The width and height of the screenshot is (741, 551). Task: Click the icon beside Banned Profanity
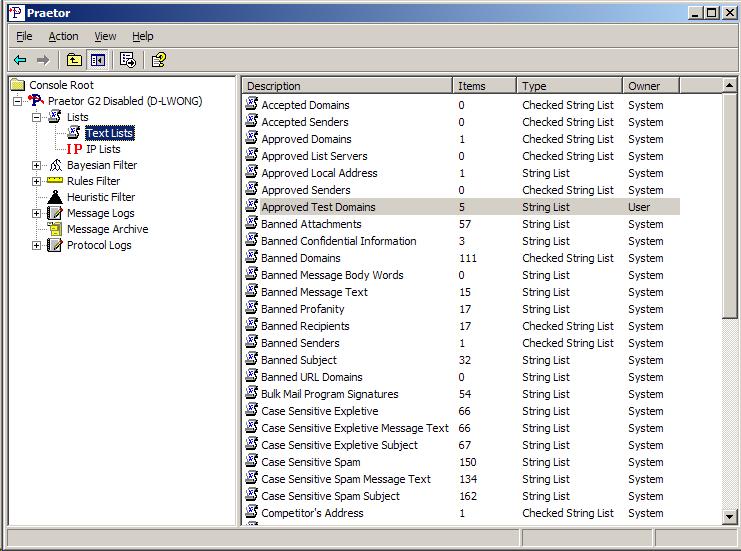(252, 308)
